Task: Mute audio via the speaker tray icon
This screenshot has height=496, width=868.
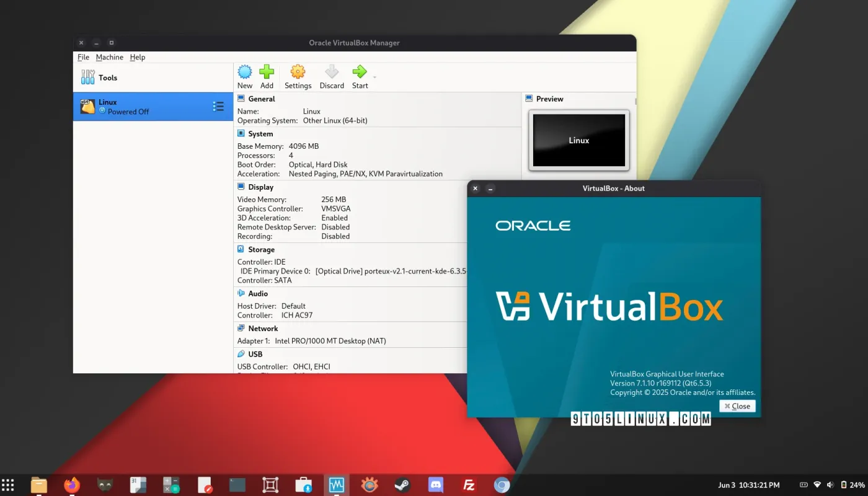Action: [x=830, y=485]
